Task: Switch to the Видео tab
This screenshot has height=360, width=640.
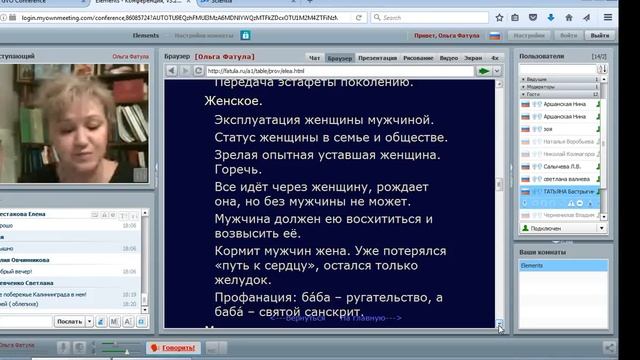Action: (x=449, y=58)
